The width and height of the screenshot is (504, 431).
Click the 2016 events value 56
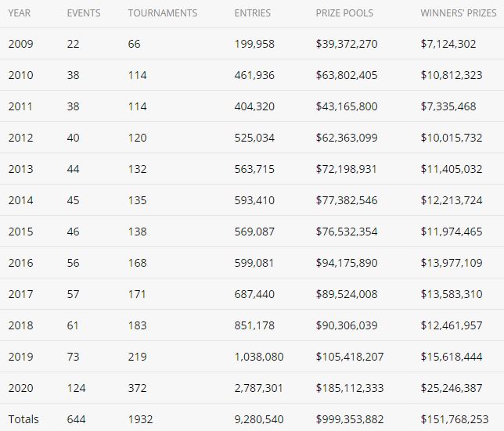pos(73,263)
